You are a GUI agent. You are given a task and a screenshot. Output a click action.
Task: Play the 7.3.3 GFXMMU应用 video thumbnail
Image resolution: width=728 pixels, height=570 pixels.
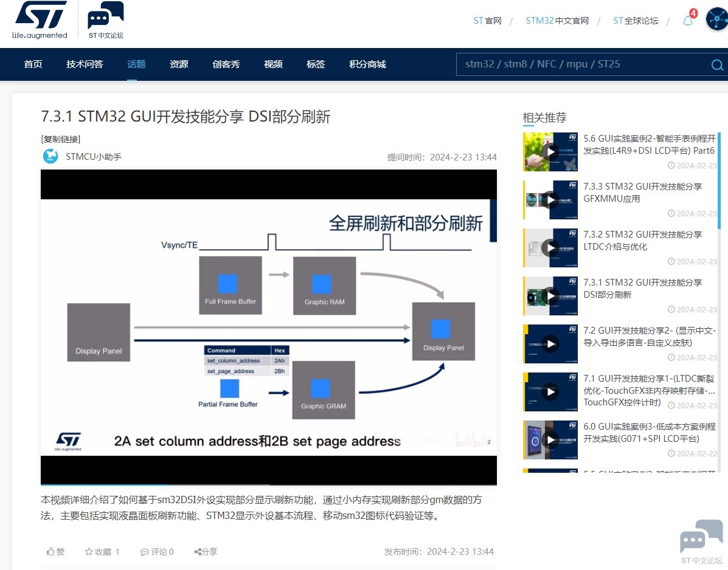point(550,200)
